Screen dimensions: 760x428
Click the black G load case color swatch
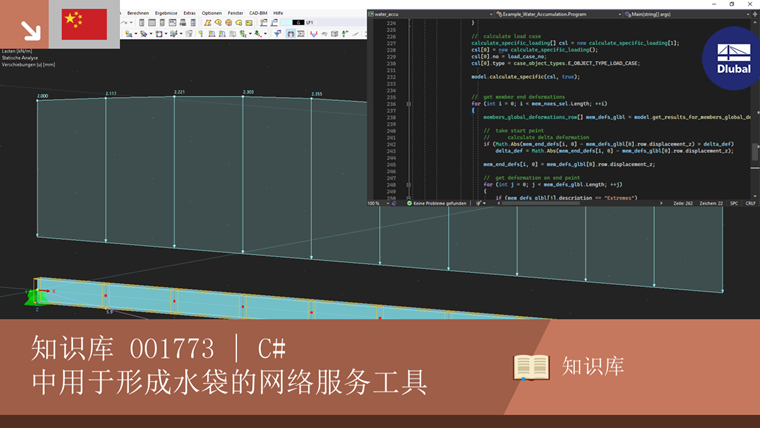(x=299, y=22)
